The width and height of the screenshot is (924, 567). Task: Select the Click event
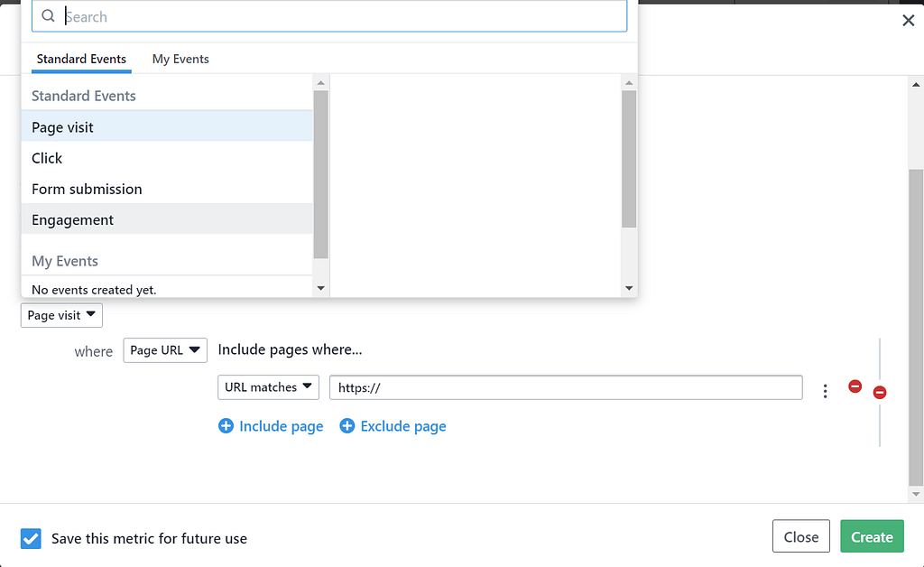click(x=167, y=158)
